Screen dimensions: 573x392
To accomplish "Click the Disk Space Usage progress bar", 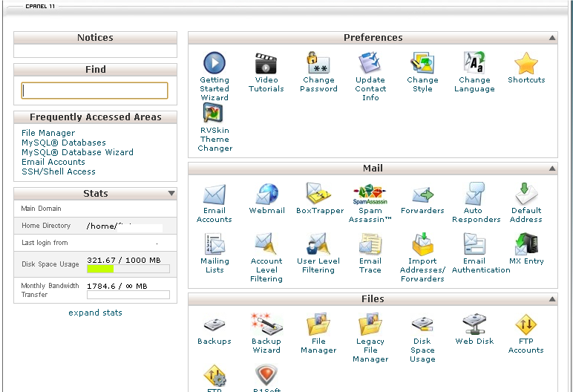I will pos(128,269).
